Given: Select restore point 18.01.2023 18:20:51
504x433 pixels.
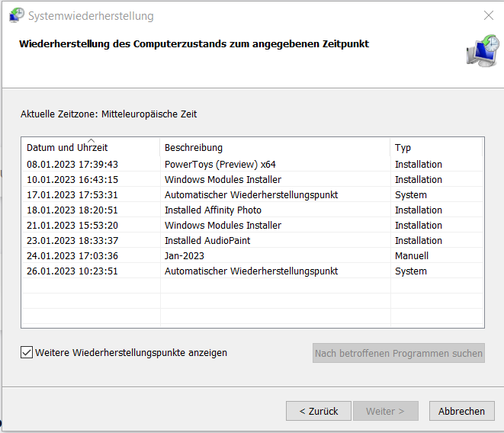Looking at the screenshot, I should pyautogui.click(x=252, y=210).
